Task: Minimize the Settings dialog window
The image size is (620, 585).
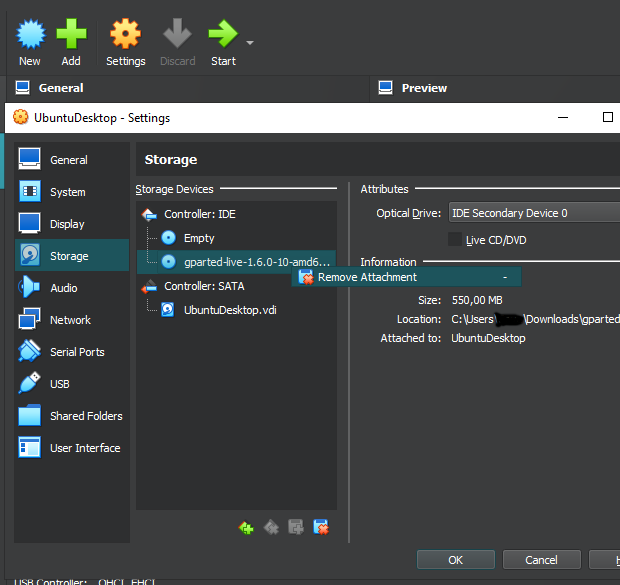Action: [563, 117]
